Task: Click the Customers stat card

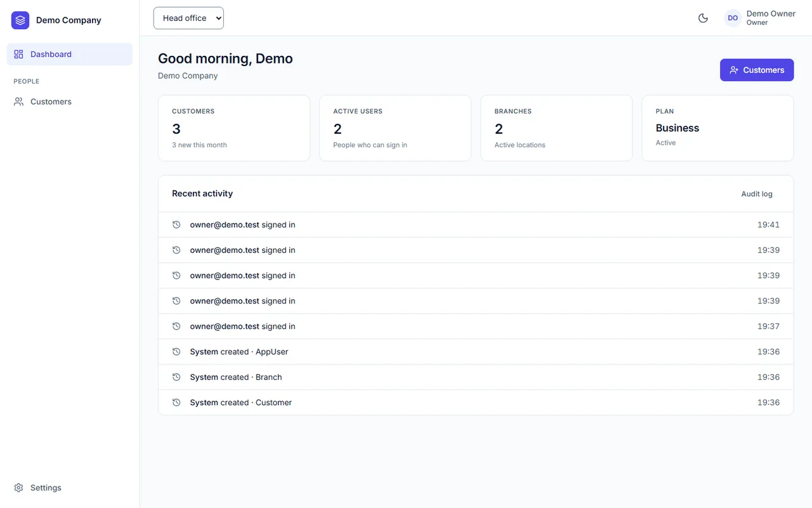Action: coord(234,128)
